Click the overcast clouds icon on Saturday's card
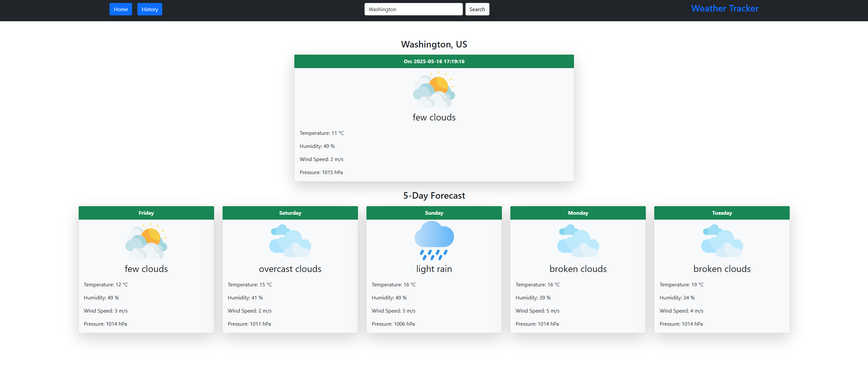This screenshot has width=868, height=380. [x=290, y=241]
